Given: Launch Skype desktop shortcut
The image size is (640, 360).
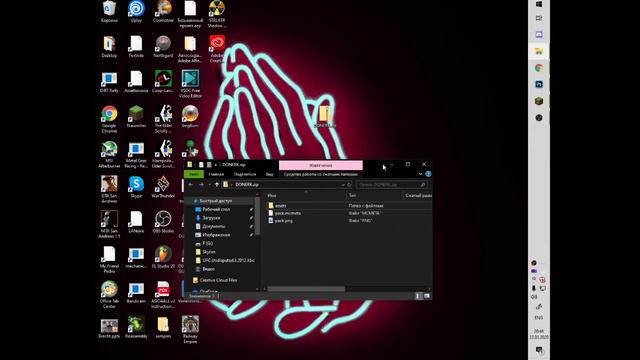Looking at the screenshot, I should click(x=136, y=187).
